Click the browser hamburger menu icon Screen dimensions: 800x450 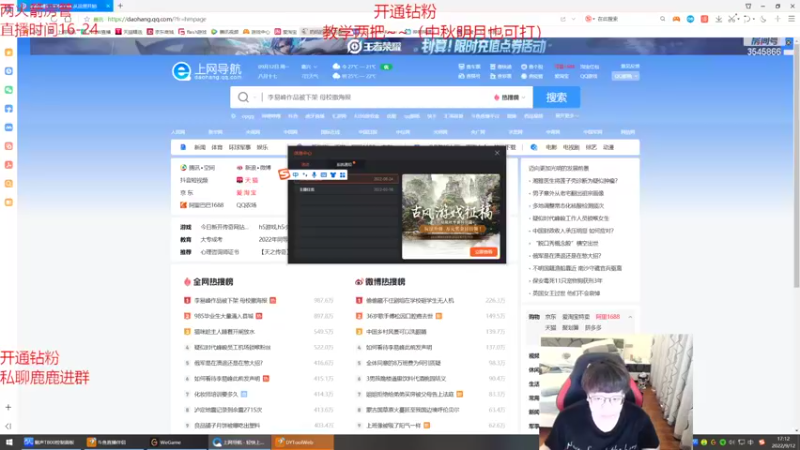tap(791, 19)
